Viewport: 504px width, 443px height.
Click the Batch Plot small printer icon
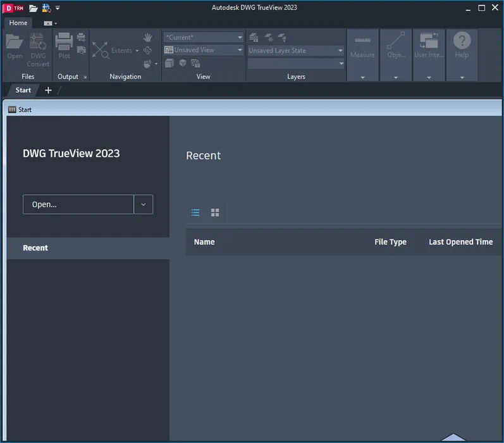pyautogui.click(x=82, y=37)
